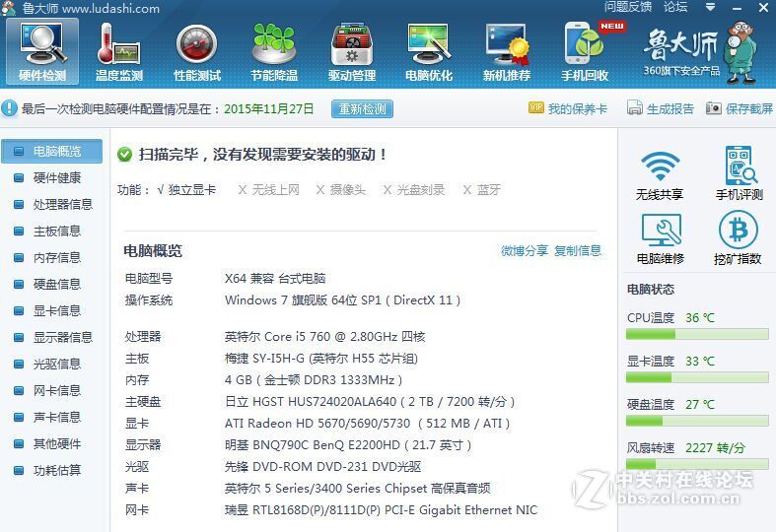776x532 pixels.
Task: Click the 重新检测 rescan button
Action: [x=362, y=108]
